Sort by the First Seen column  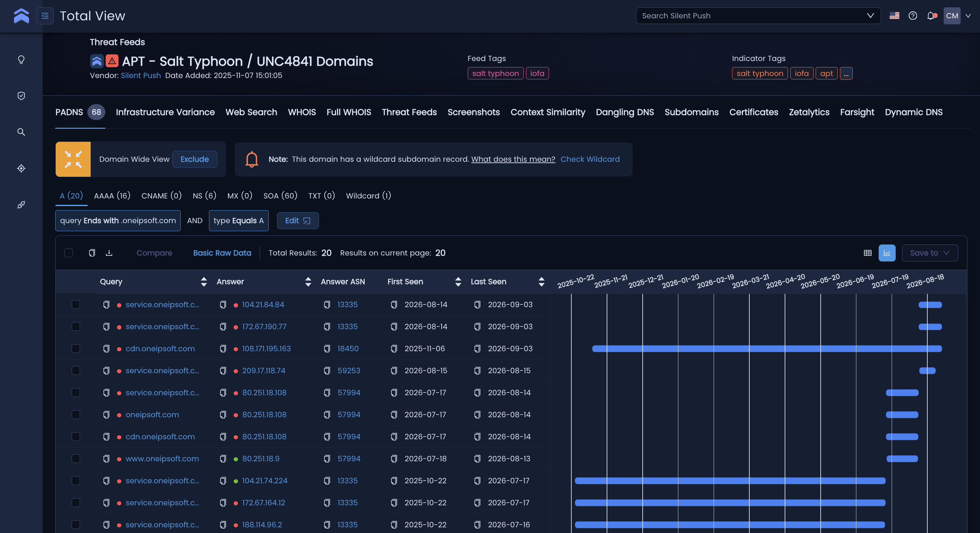[x=458, y=282]
